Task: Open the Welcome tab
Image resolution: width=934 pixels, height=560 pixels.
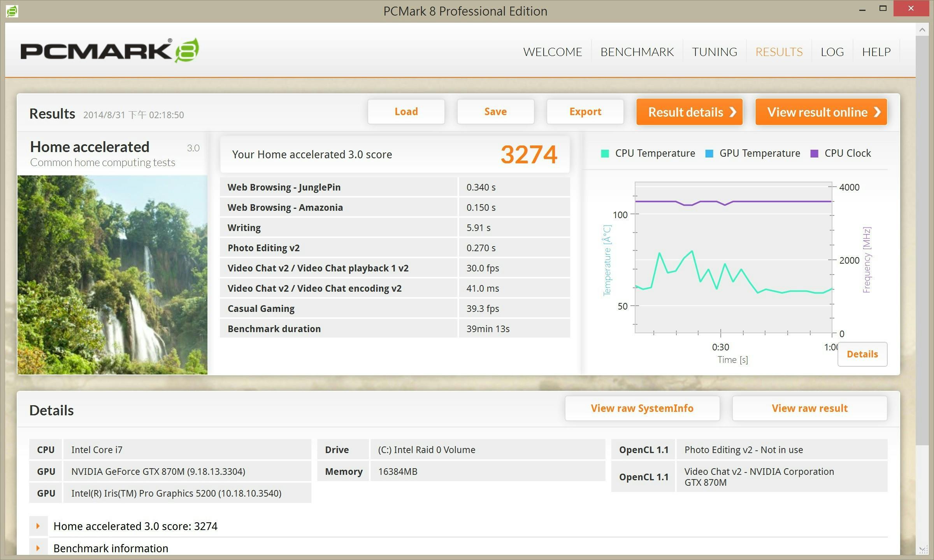Action: click(552, 52)
